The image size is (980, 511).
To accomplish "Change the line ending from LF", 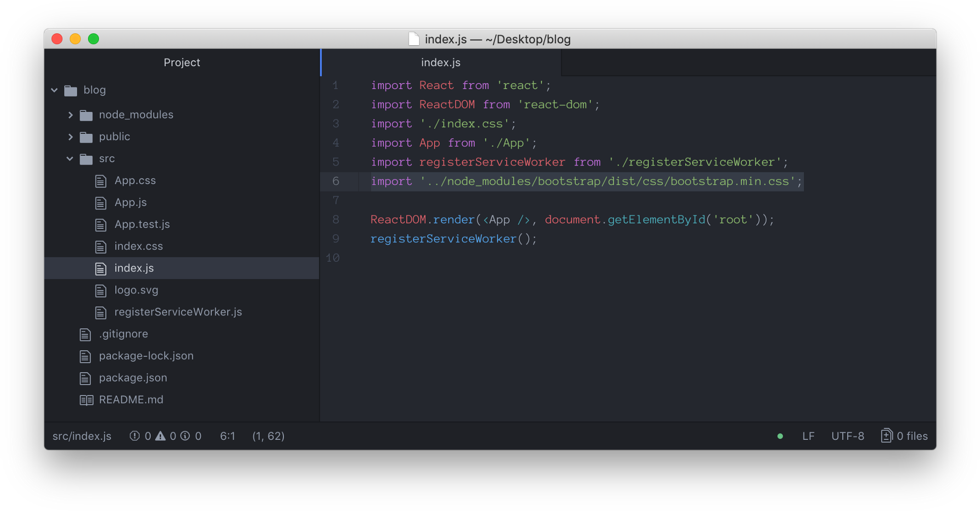I will pyautogui.click(x=808, y=436).
